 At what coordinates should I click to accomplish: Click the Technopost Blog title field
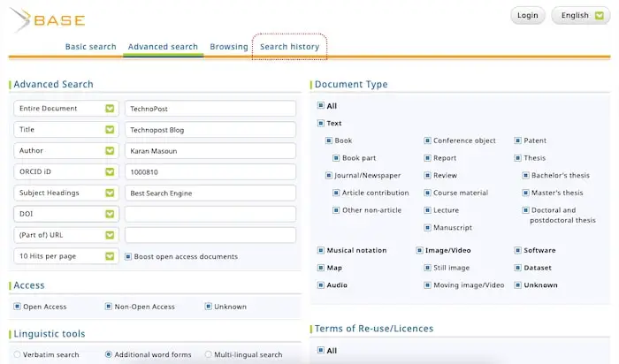(210, 130)
